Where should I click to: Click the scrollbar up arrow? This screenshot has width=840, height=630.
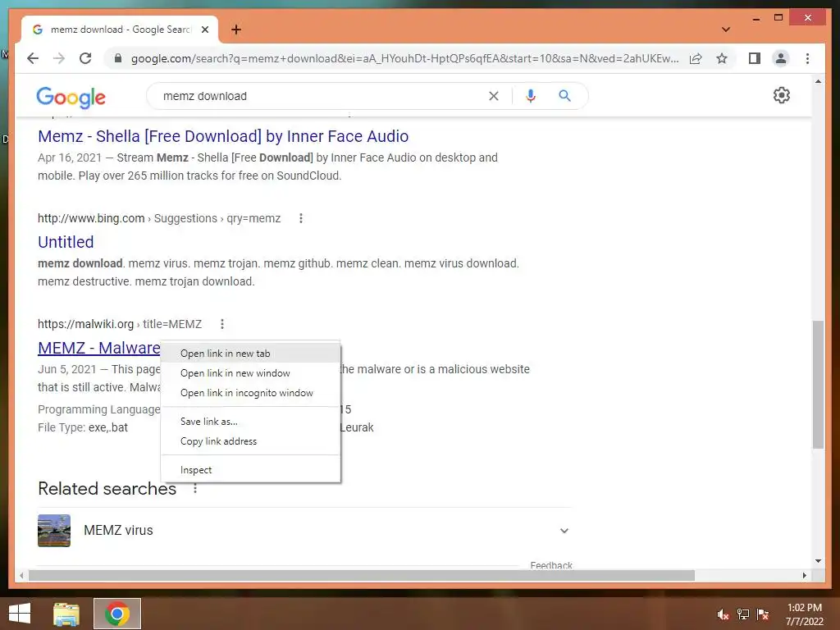point(818,81)
